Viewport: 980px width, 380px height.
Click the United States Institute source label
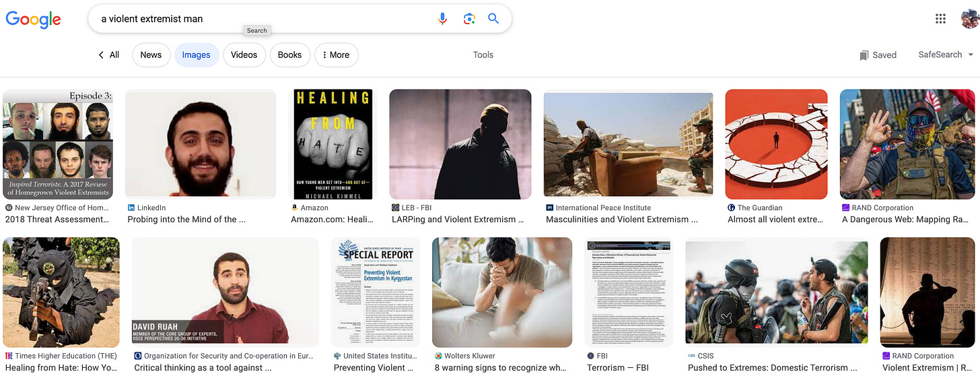click(x=379, y=356)
